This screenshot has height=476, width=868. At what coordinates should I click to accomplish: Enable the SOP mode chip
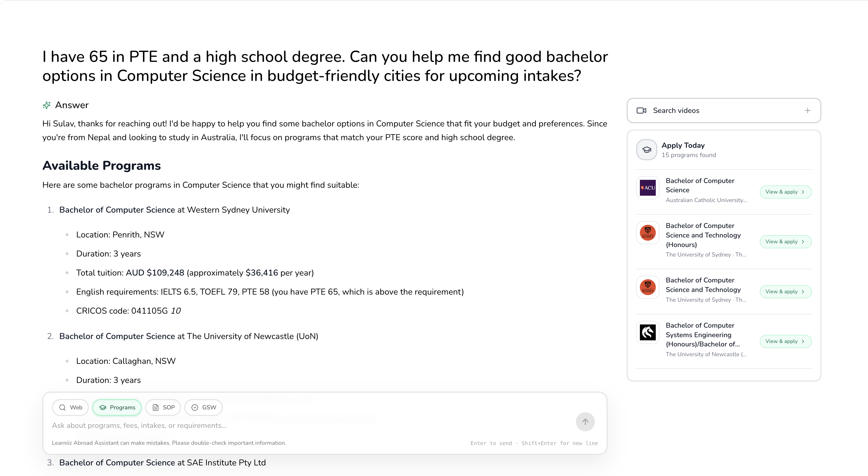[x=163, y=408]
